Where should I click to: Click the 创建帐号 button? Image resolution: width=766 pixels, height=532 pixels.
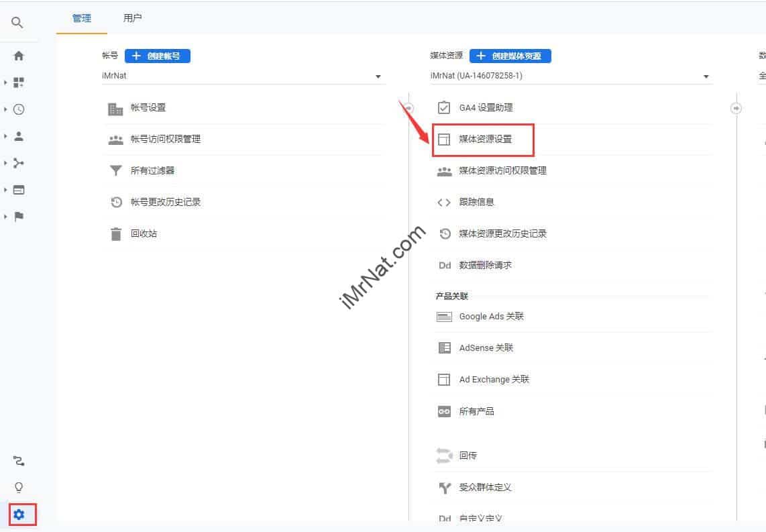pos(158,56)
